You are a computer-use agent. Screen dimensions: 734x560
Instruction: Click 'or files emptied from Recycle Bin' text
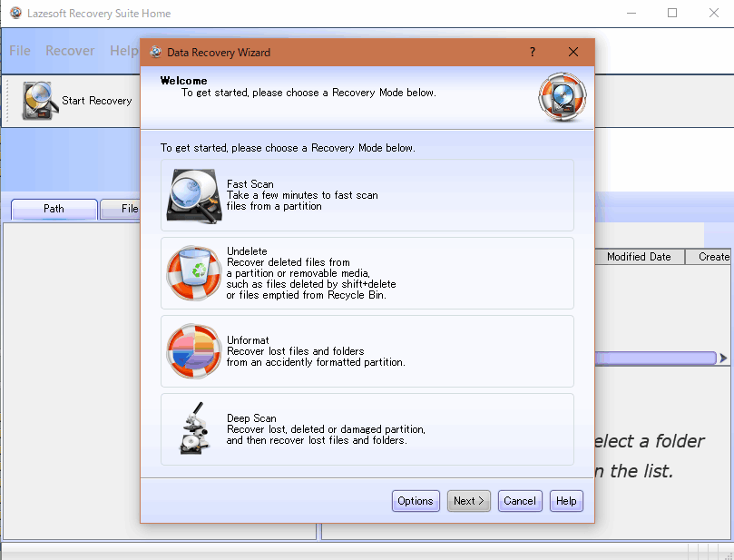(x=306, y=295)
